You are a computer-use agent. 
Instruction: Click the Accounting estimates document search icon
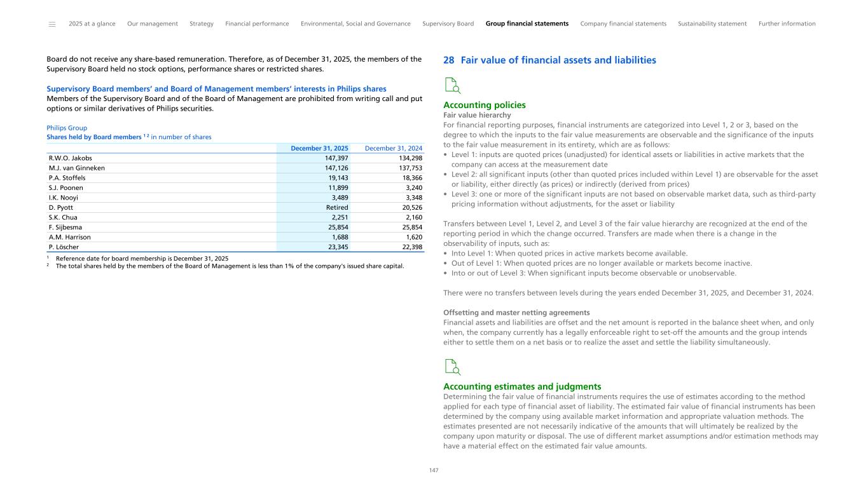click(x=451, y=367)
